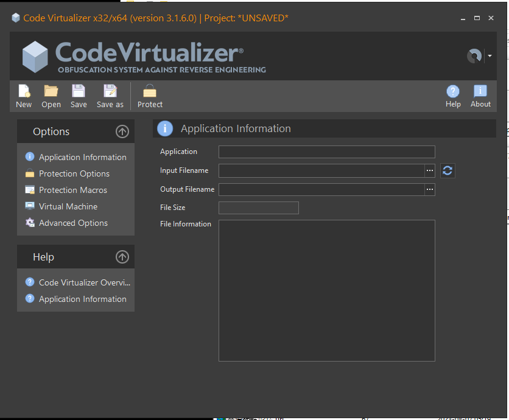
Task: Collapse the Options panel
Action: pos(122,131)
